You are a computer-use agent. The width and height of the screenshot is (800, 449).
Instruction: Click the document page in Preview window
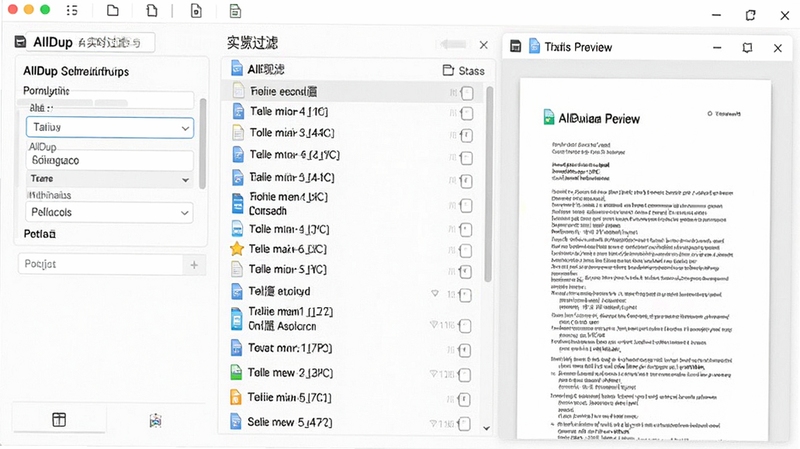click(645, 259)
